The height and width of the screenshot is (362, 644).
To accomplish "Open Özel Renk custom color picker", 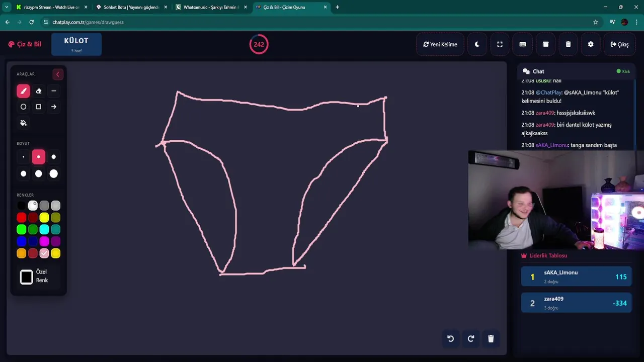I will pyautogui.click(x=27, y=277).
